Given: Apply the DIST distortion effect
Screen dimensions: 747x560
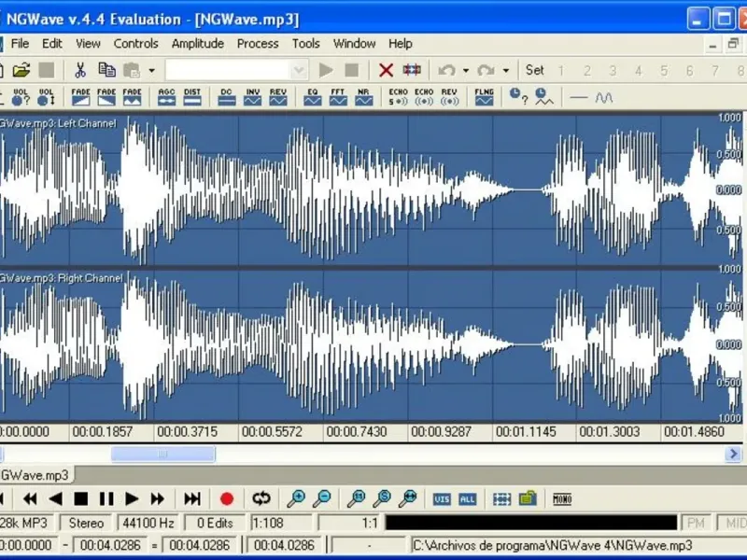Looking at the screenshot, I should tap(192, 97).
